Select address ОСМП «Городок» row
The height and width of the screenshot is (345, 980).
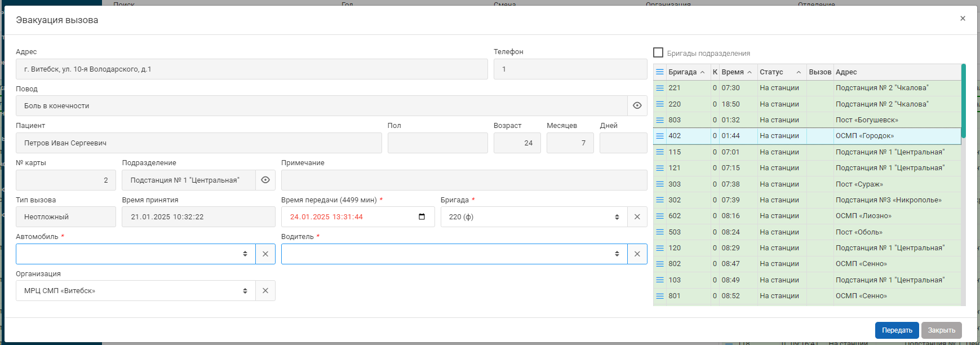coord(897,136)
